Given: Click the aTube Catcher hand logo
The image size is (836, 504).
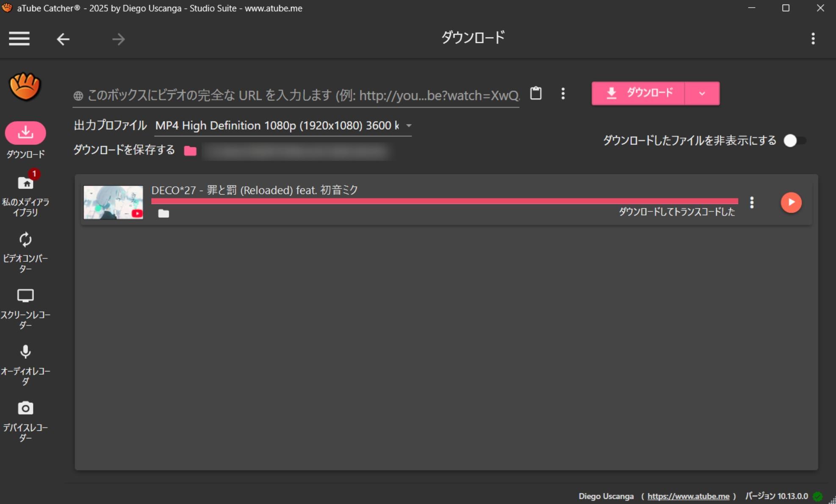Looking at the screenshot, I should click(x=25, y=86).
